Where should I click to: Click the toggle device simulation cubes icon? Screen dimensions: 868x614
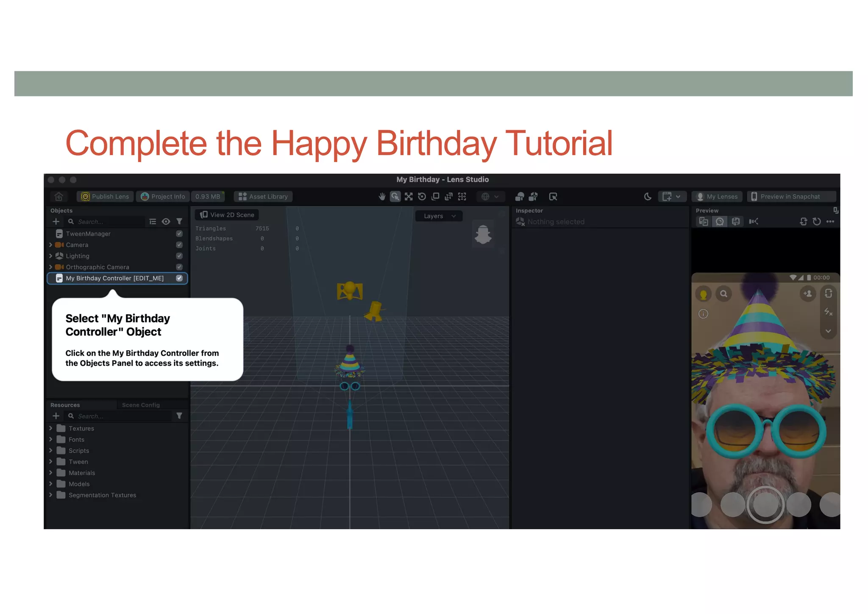(520, 197)
